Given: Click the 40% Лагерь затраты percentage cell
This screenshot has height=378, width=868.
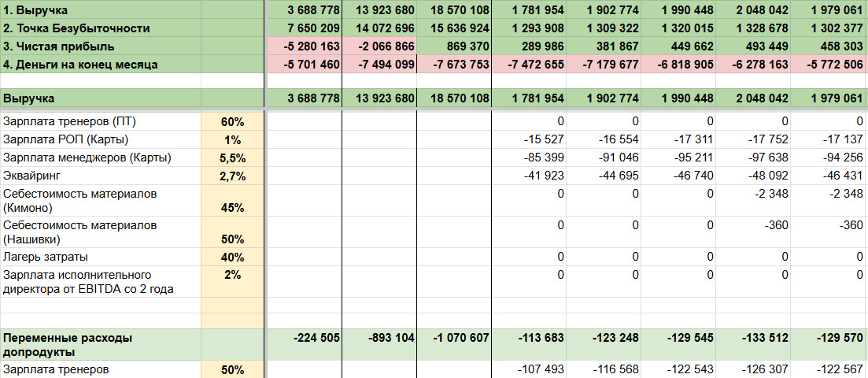Looking at the screenshot, I should [x=233, y=257].
